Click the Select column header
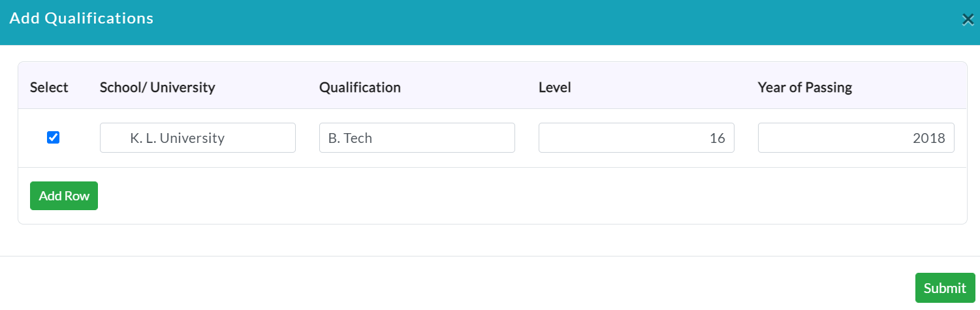This screenshot has width=980, height=310. 49,87
